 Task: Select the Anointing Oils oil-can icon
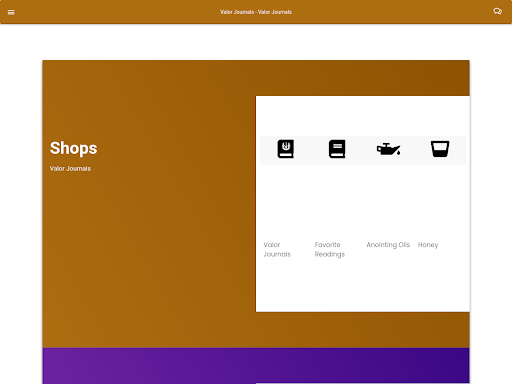click(388, 149)
